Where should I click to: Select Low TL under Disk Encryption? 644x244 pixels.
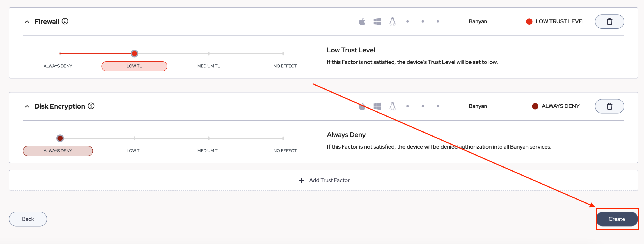(134, 151)
